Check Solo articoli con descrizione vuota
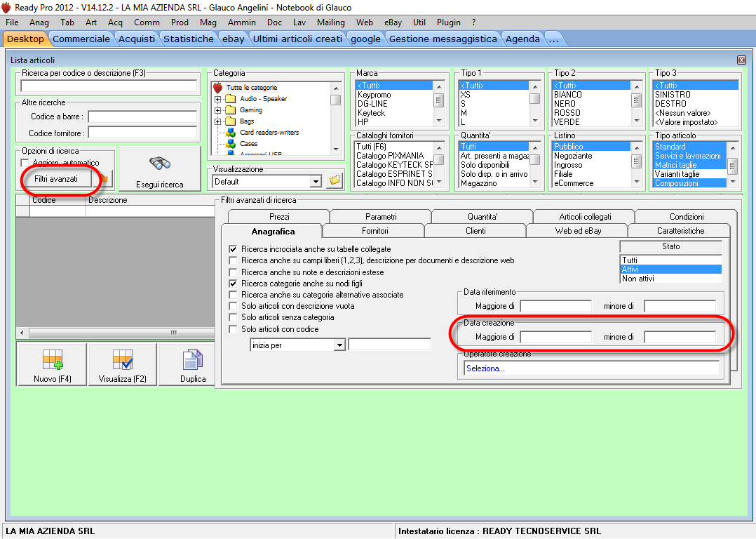The width and height of the screenshot is (756, 539). pyautogui.click(x=233, y=306)
